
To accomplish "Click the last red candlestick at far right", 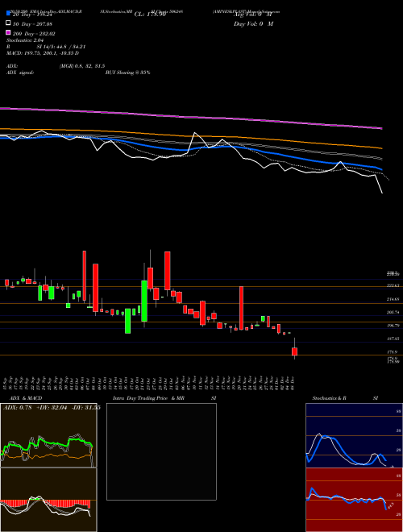I will (x=294, y=351).
